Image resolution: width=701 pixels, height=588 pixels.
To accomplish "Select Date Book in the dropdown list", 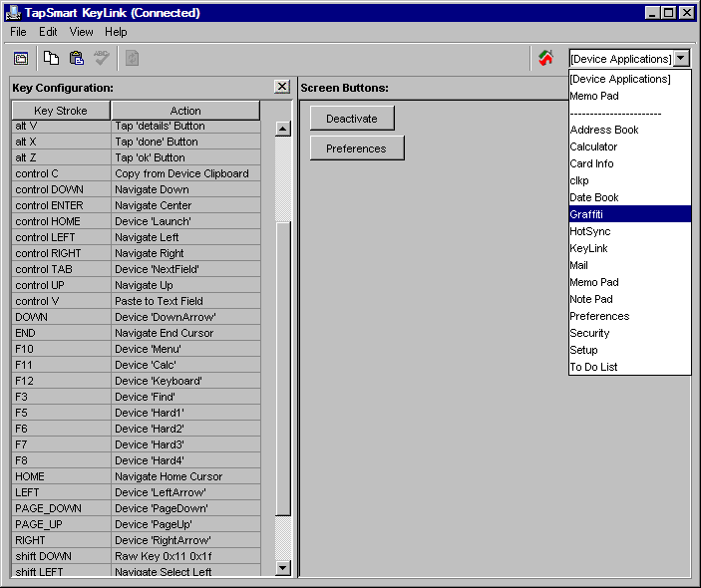I will (x=630, y=197).
